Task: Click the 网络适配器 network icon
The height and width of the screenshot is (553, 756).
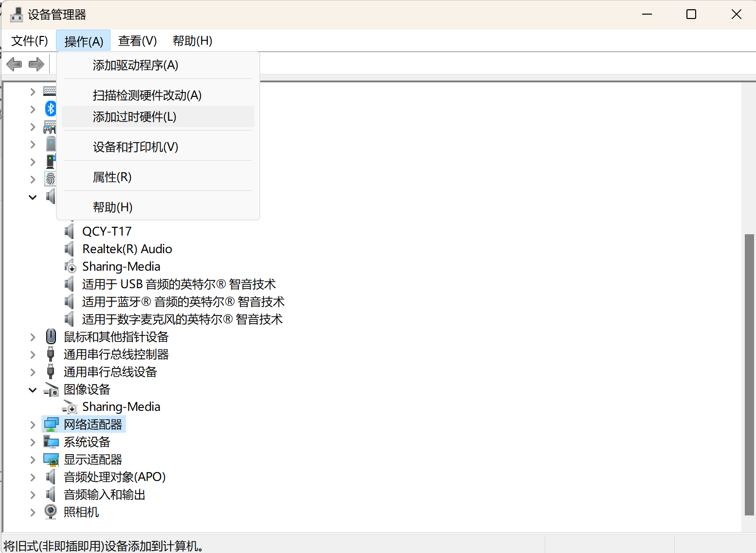Action: coord(51,424)
